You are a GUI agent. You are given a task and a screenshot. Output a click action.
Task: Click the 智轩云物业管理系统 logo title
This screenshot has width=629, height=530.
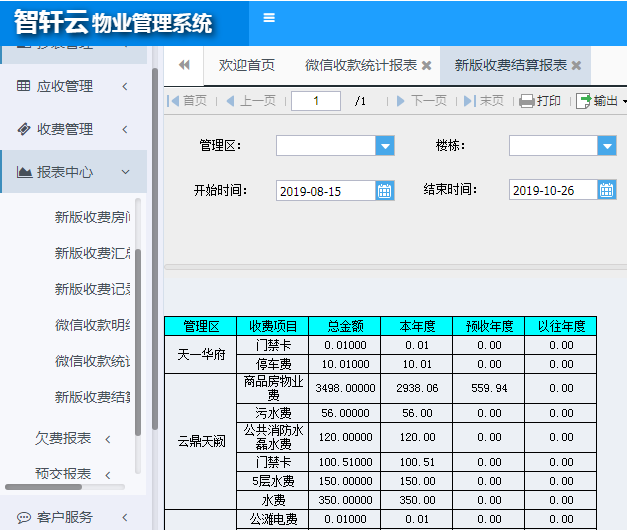(x=113, y=22)
